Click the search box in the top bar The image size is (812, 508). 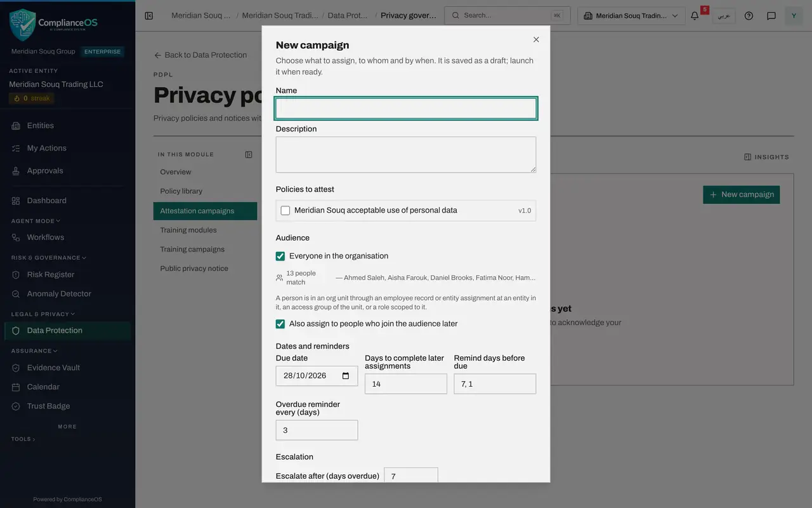507,16
